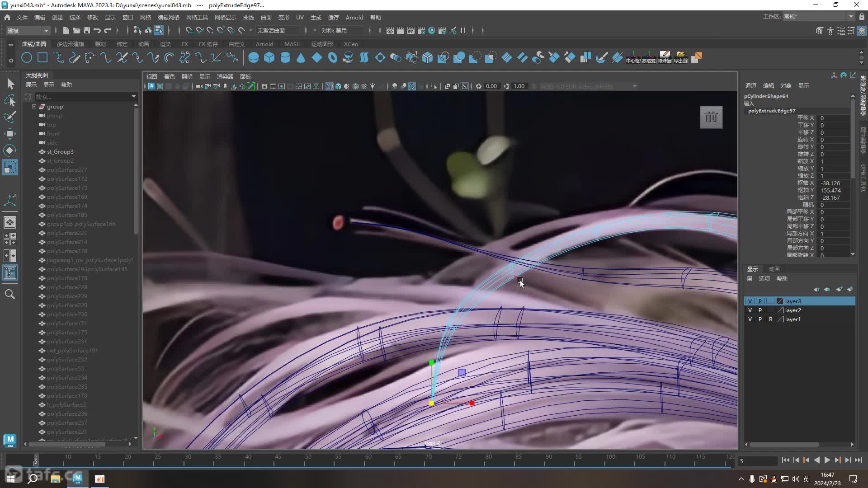Screen dimensions: 868x488
Task: Create a NURBS sphere from shelf
Action: tap(254, 57)
